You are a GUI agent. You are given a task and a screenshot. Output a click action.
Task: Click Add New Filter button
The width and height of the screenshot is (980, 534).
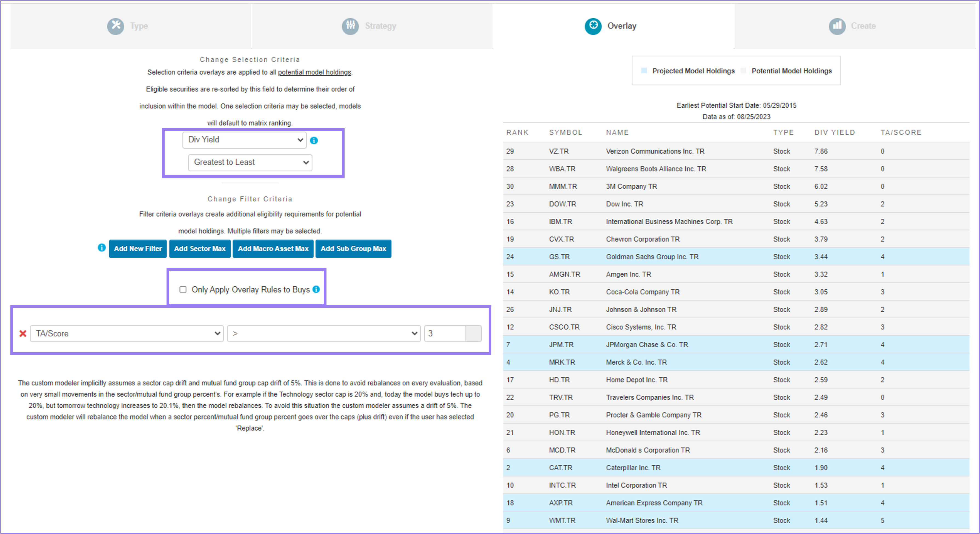click(138, 249)
